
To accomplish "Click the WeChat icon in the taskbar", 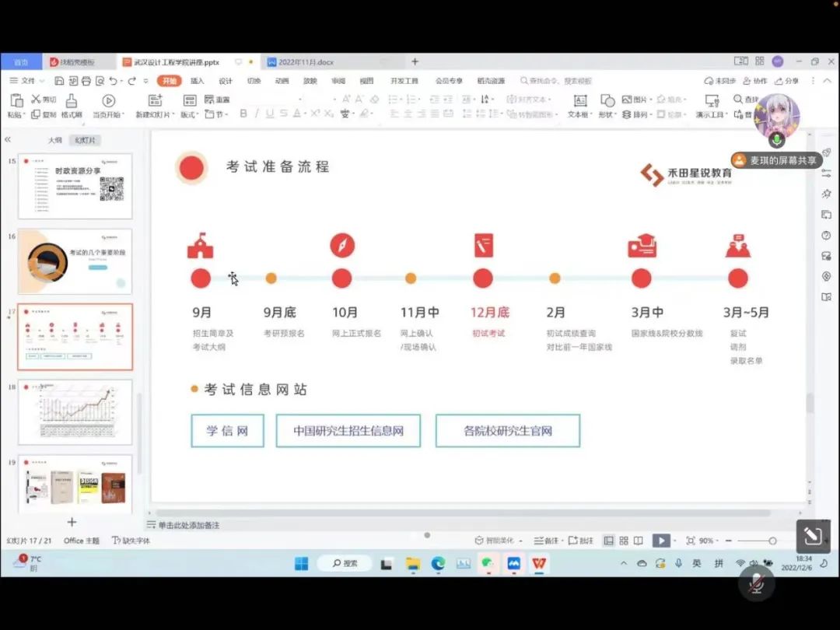I will (x=488, y=563).
